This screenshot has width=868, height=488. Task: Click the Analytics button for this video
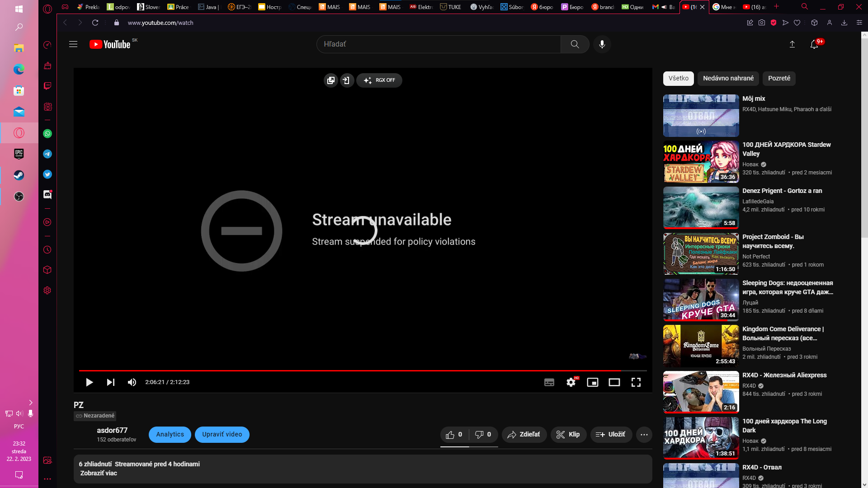point(170,434)
